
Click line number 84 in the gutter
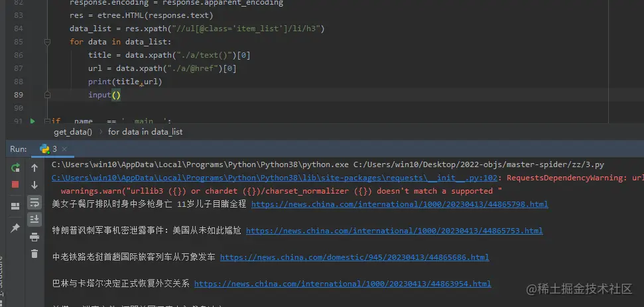18,29
